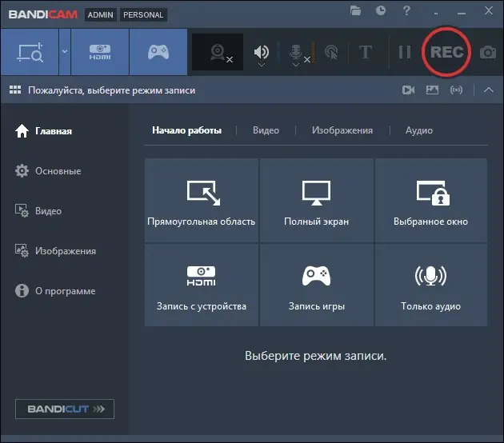Click the ADMIN badge in the title bar
This screenshot has height=443, width=504.
pos(101,14)
